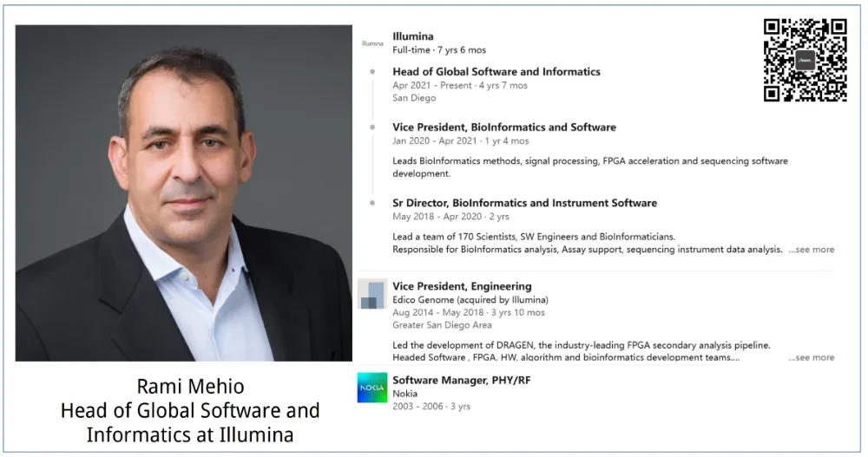Image resolution: width=868 pixels, height=457 pixels.
Task: Select 'Software Manager, PHY/RF' title
Action: (x=461, y=380)
